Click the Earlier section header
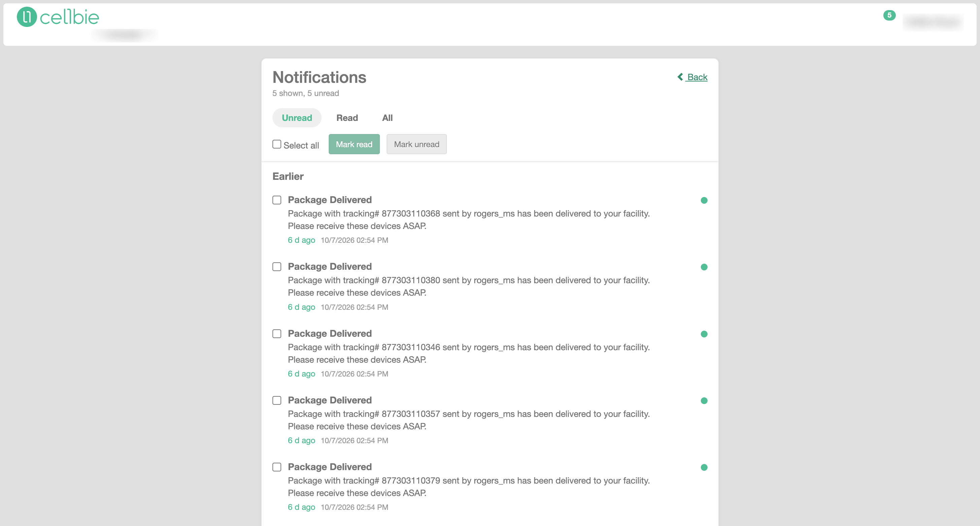Viewport: 980px width, 526px height. [288, 176]
